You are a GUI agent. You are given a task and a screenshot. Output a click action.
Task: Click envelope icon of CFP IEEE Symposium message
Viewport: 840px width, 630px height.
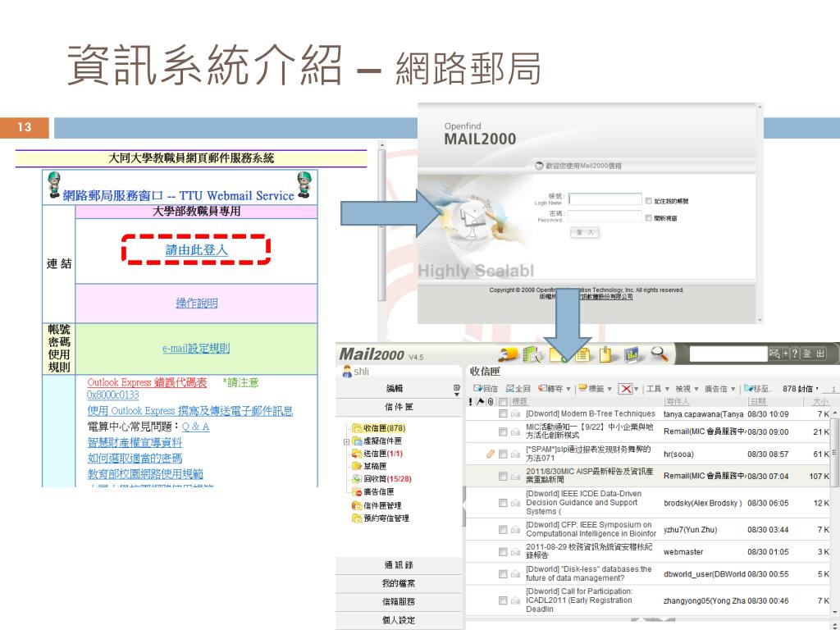pos(515,529)
